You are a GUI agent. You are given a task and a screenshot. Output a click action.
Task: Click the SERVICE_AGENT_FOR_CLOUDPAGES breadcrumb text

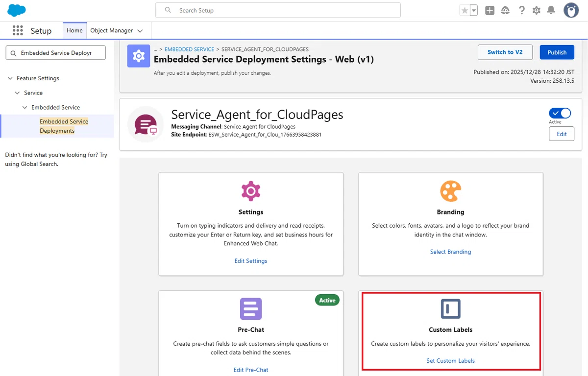265,49
